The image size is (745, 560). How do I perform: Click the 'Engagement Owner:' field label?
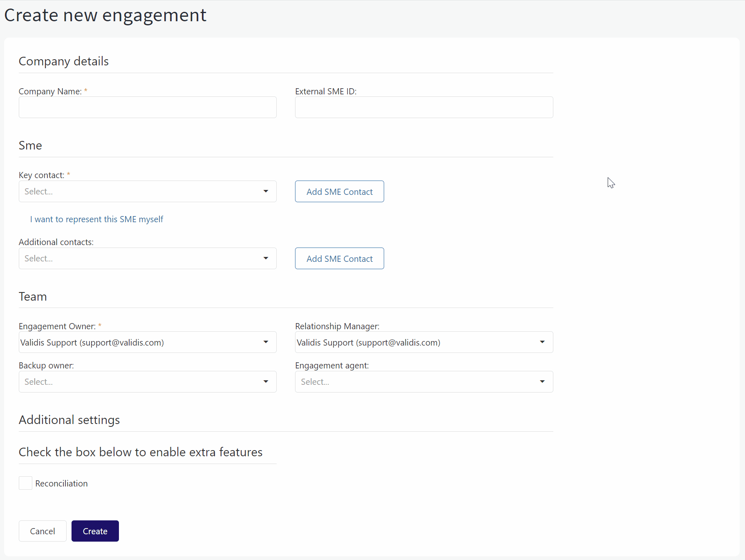(x=57, y=326)
